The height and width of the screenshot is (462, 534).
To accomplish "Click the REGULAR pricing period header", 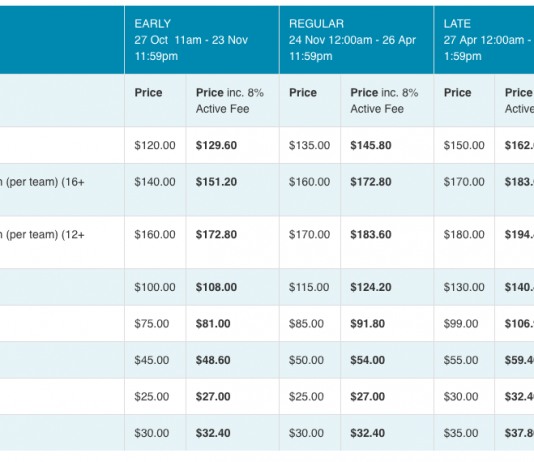I will pyautogui.click(x=357, y=40).
